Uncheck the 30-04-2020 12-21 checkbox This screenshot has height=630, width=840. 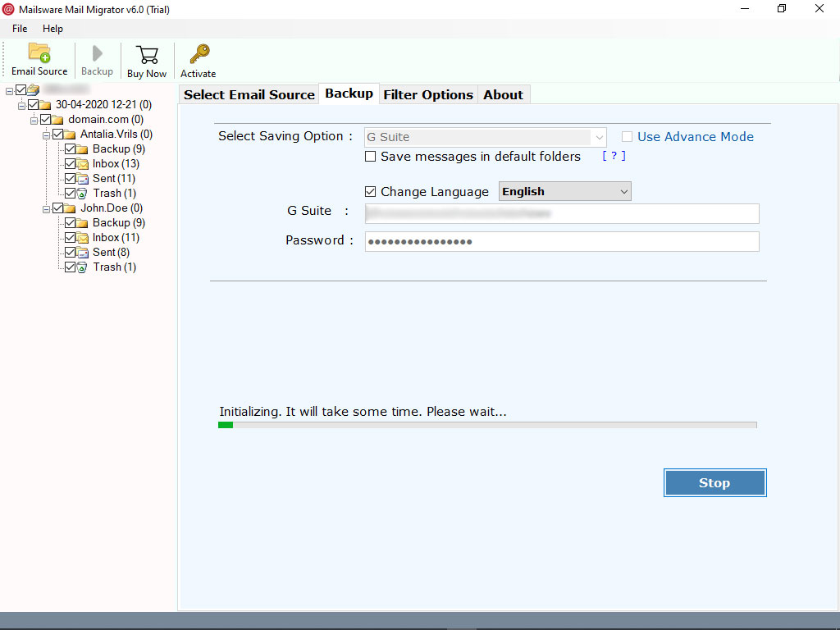coord(33,104)
